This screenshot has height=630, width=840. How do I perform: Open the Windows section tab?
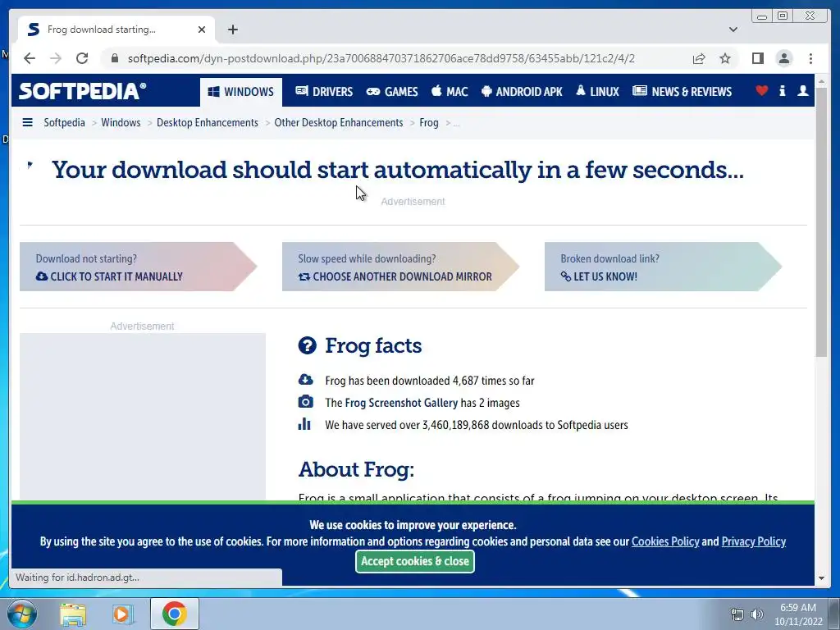click(x=241, y=92)
